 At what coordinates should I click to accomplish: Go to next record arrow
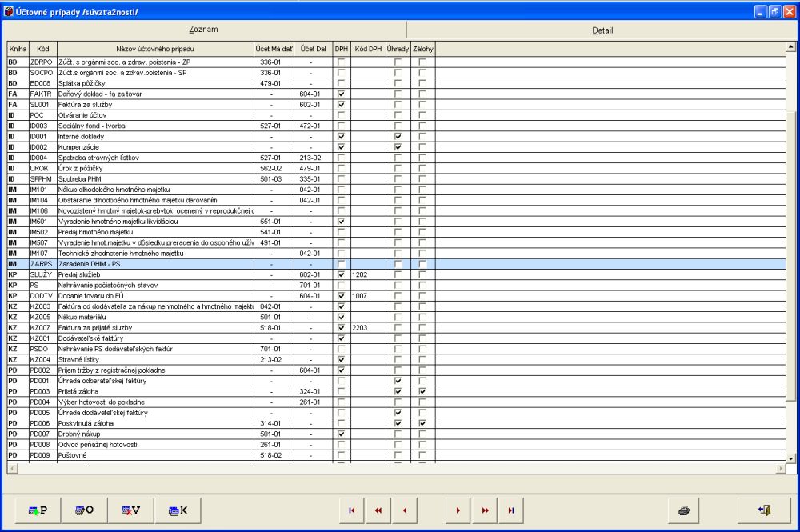pyautogui.click(x=458, y=510)
